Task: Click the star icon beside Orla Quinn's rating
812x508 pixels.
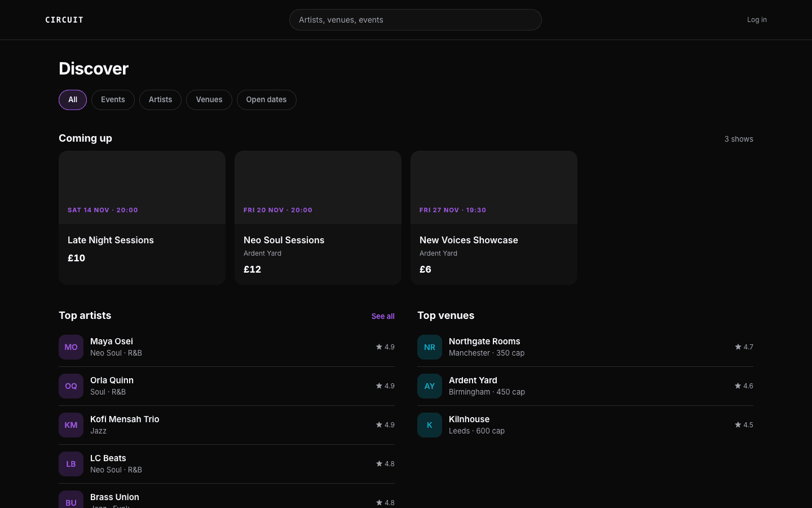Action: pyautogui.click(x=379, y=386)
